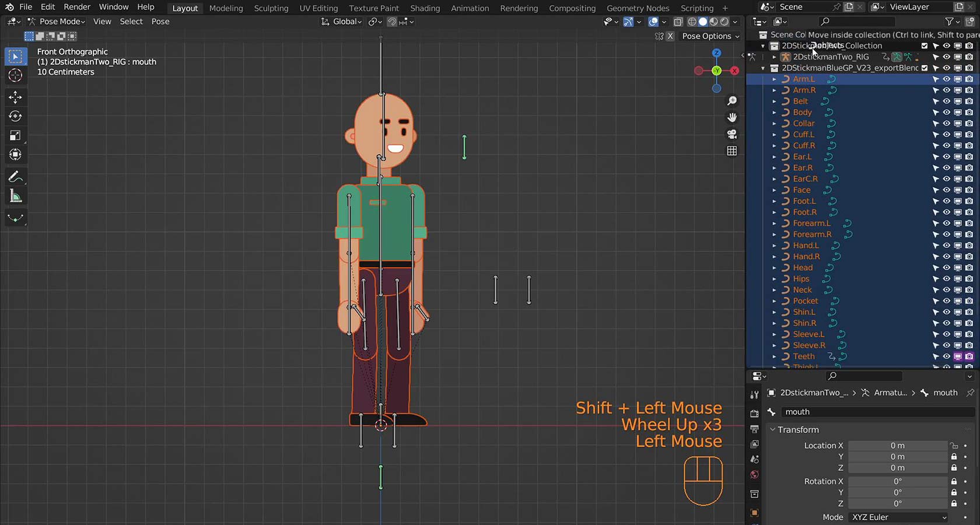The height and width of the screenshot is (525, 980).
Task: Click the Location X value field
Action: (897, 446)
